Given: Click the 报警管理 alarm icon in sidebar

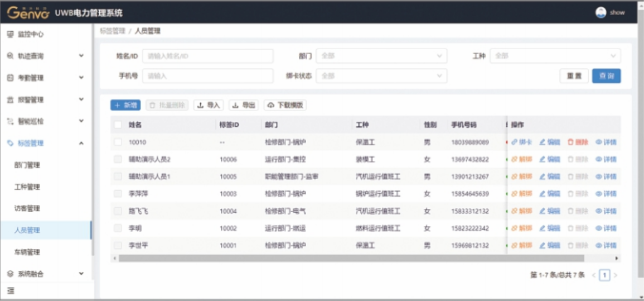Looking at the screenshot, I should pos(11,99).
